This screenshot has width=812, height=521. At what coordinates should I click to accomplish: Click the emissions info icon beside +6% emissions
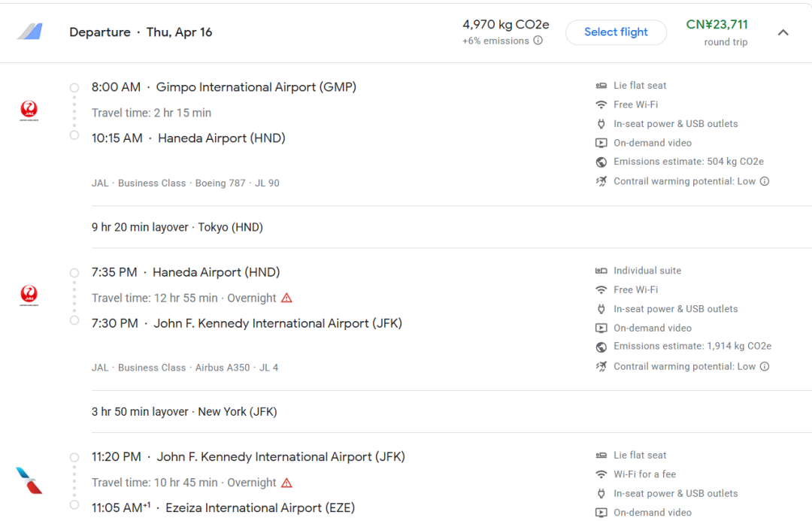pos(538,41)
